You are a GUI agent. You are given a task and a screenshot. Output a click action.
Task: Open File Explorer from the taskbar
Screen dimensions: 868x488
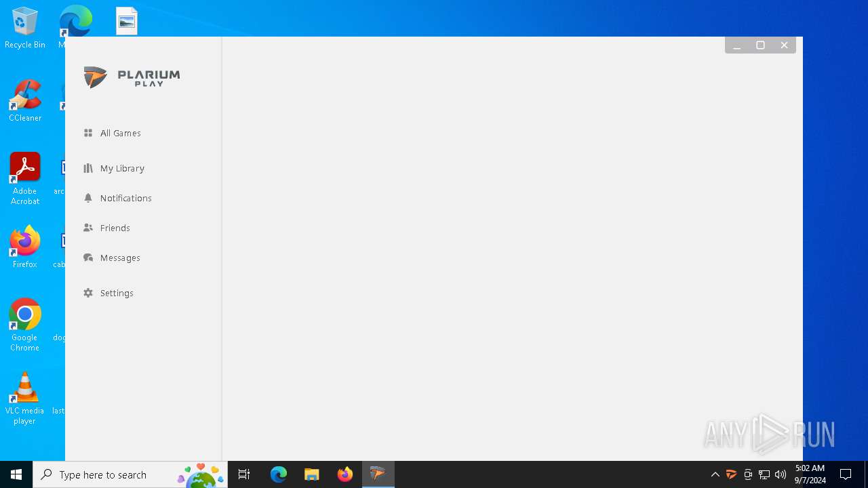312,474
